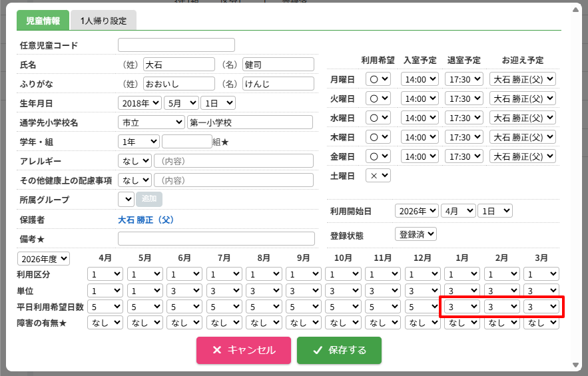Open January 平日利用希望日数 dropdown
The height and width of the screenshot is (376, 588).
point(462,307)
